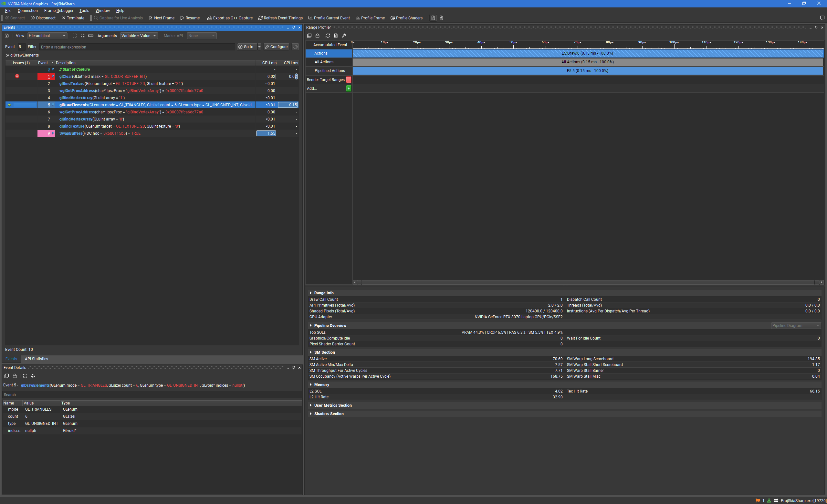This screenshot has height=504, width=827.
Task: Click the Configure button
Action: (x=276, y=47)
